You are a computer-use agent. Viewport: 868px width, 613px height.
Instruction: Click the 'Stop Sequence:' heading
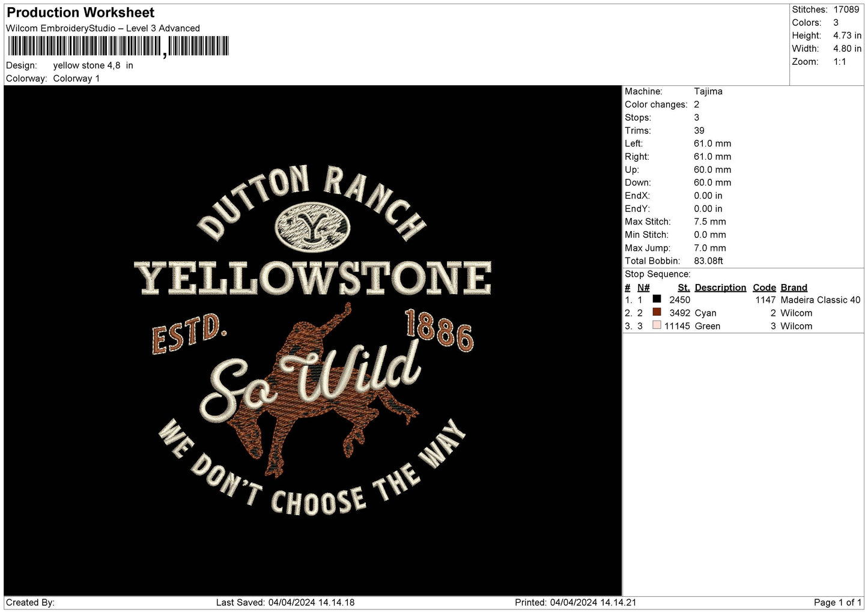coord(658,274)
